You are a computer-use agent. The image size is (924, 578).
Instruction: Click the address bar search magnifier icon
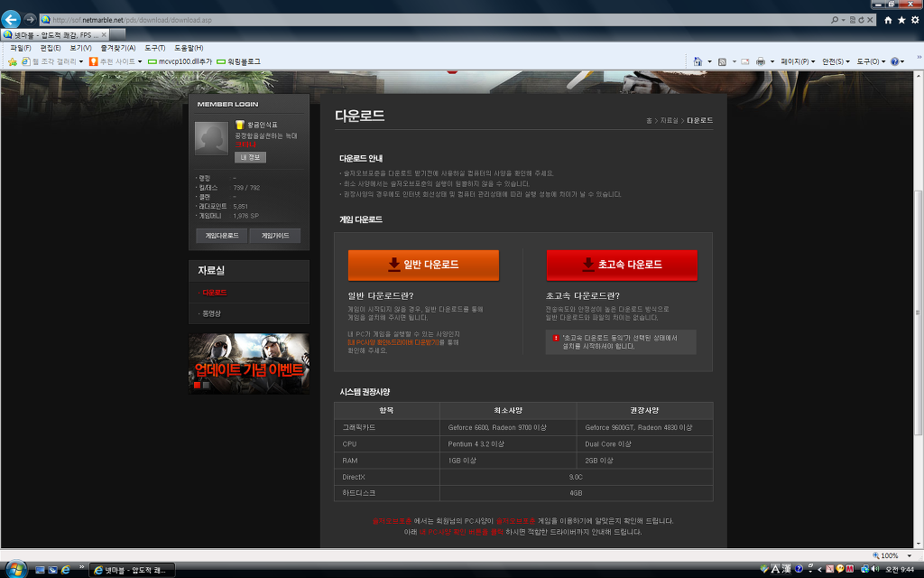[835, 20]
